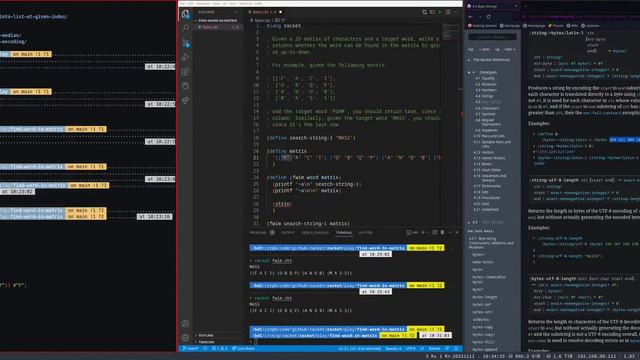The height and width of the screenshot is (360, 640).
Task: Click the docs search manuals field
Action: pos(492,37)
